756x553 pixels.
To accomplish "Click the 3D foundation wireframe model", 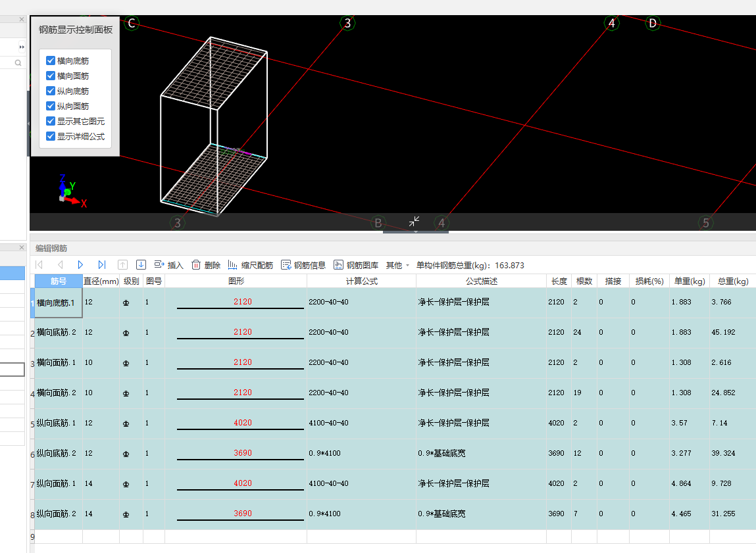I will 214,126.
